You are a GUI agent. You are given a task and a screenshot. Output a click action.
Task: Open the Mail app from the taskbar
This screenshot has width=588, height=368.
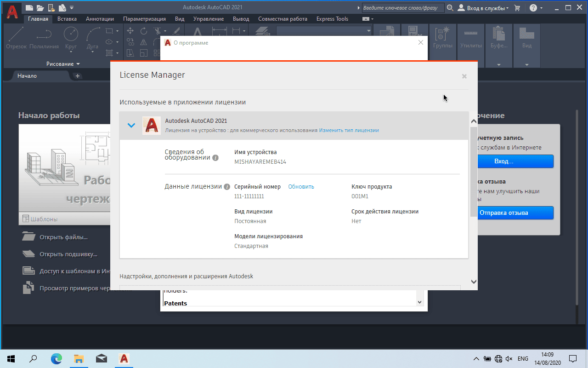(102, 359)
